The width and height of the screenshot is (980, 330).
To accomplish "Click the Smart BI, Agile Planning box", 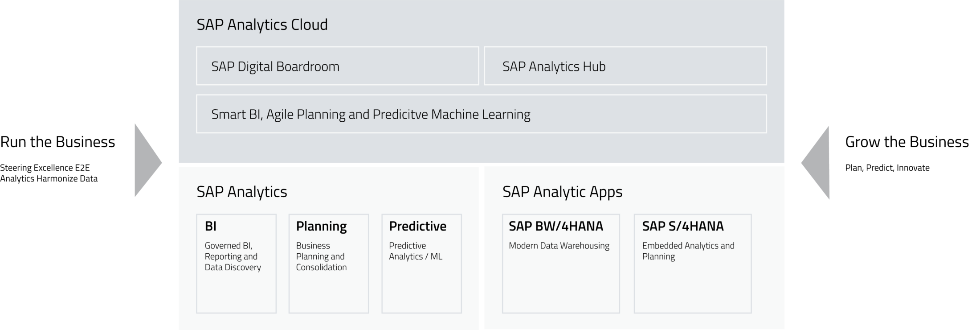I will pyautogui.click(x=482, y=114).
